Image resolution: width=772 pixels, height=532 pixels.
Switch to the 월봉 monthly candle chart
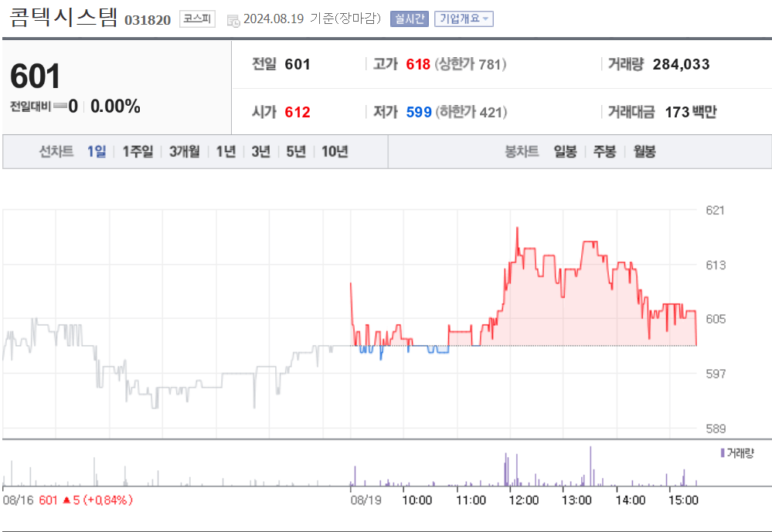pyautogui.click(x=644, y=151)
